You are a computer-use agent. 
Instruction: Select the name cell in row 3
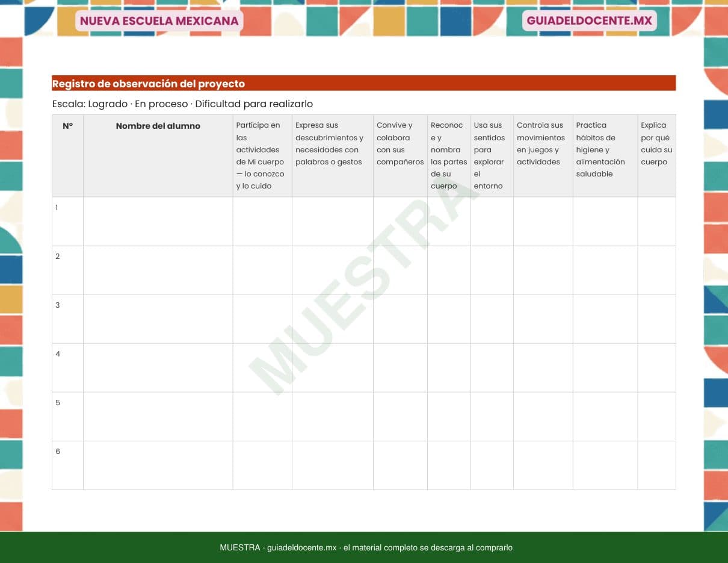158,319
